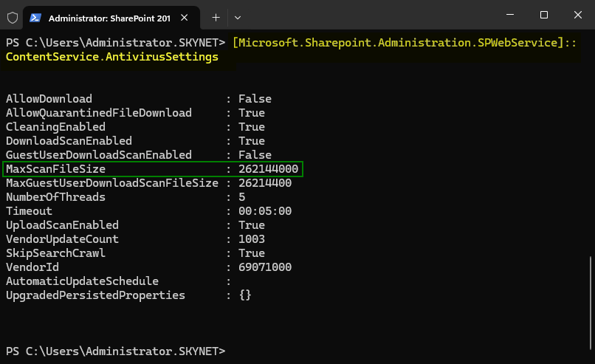Close the SharePoint PowerShell tab

185,18
